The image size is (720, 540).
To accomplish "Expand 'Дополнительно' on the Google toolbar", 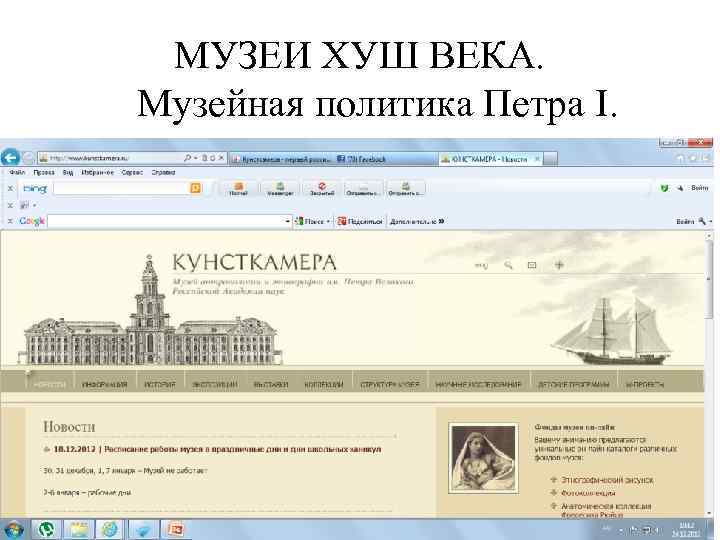I will coord(417,221).
